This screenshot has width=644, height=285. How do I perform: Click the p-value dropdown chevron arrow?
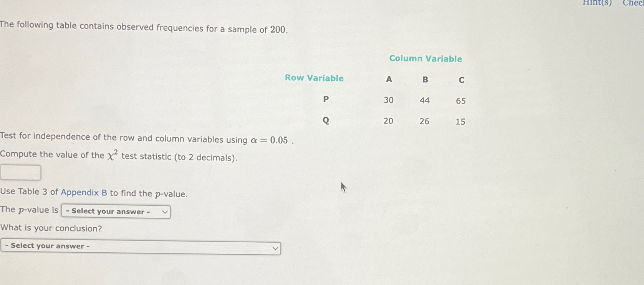click(164, 212)
